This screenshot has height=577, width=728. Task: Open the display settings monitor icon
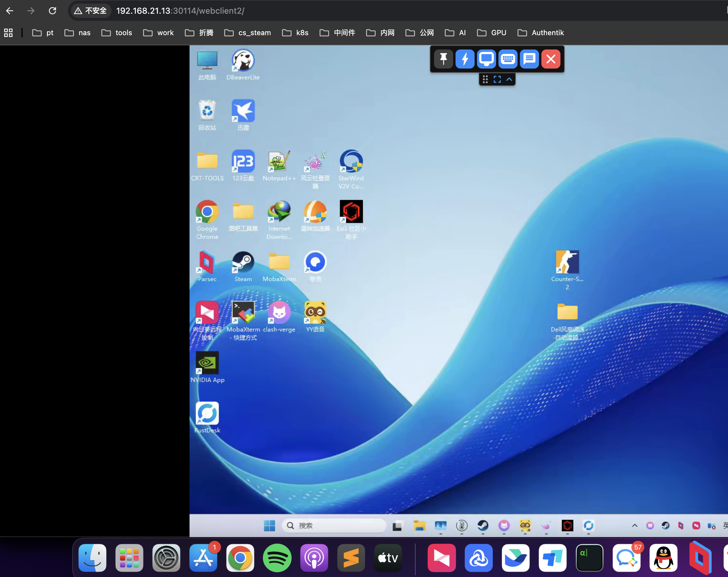(486, 59)
